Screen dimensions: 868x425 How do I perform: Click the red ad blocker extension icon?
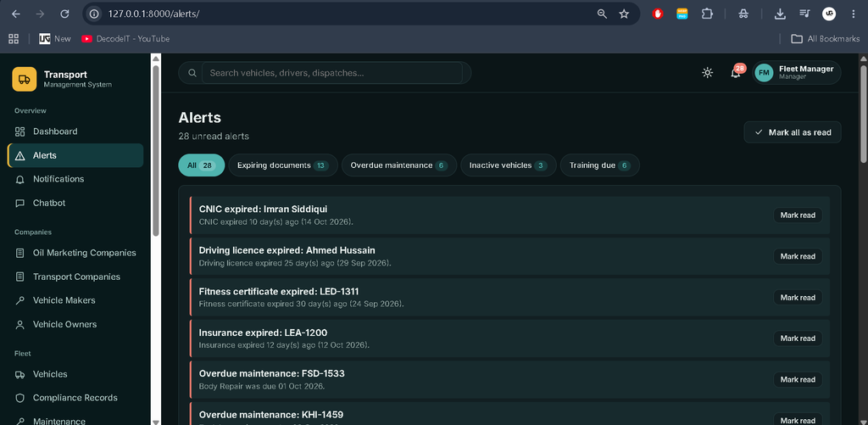[658, 14]
